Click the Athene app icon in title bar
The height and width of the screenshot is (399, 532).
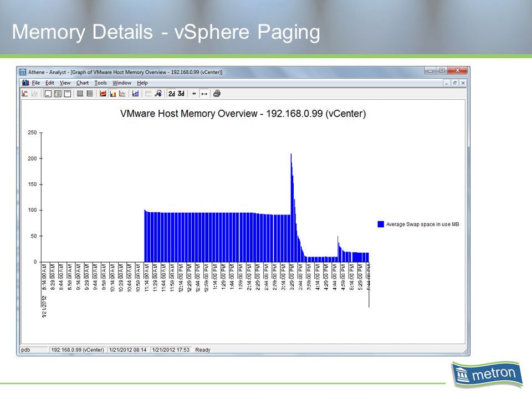23,72
